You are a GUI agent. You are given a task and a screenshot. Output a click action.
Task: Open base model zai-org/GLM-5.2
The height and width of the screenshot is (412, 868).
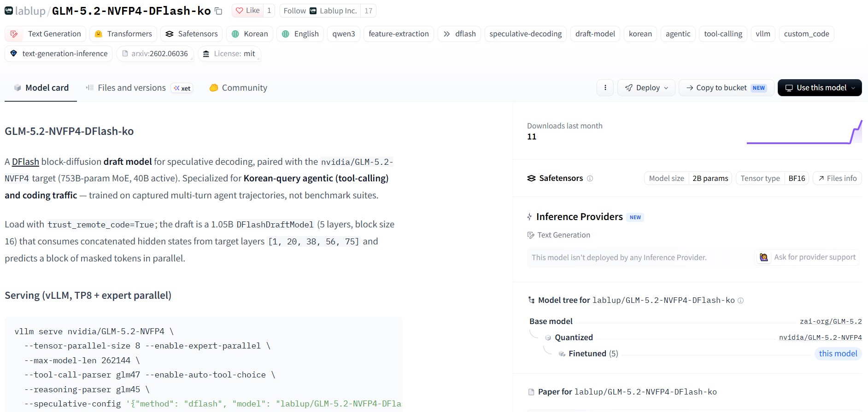(831, 321)
